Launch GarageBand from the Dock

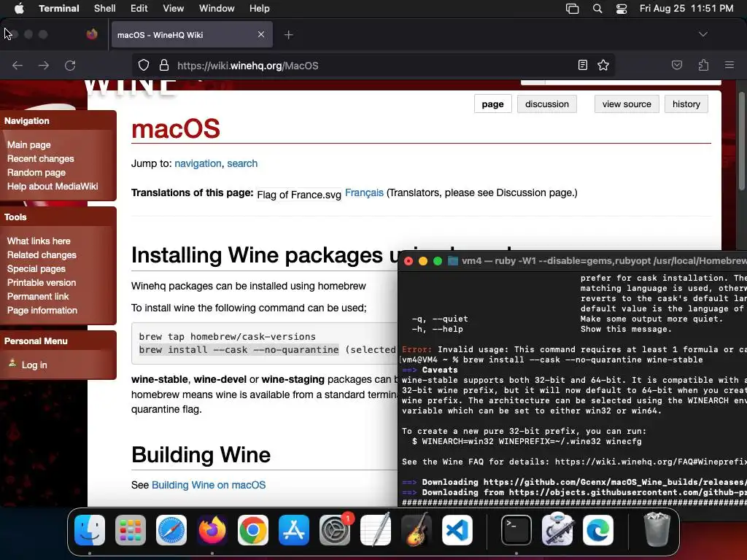coord(417,530)
